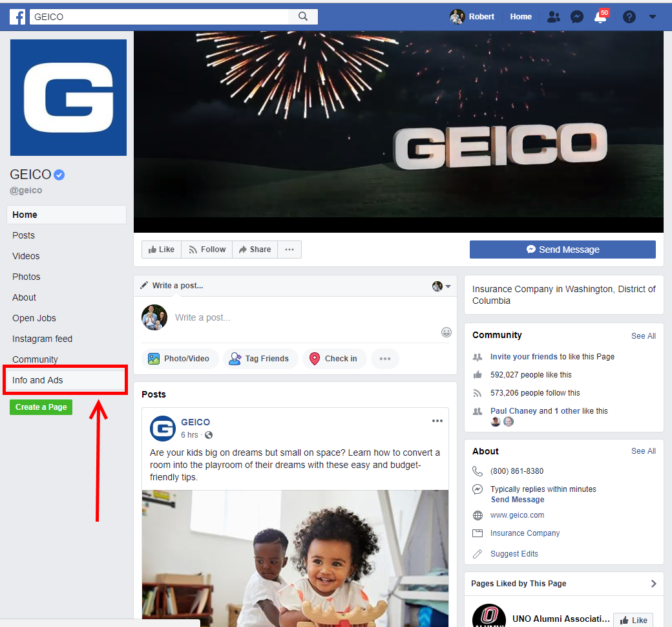Open the www.geico.com website link

[x=517, y=515]
